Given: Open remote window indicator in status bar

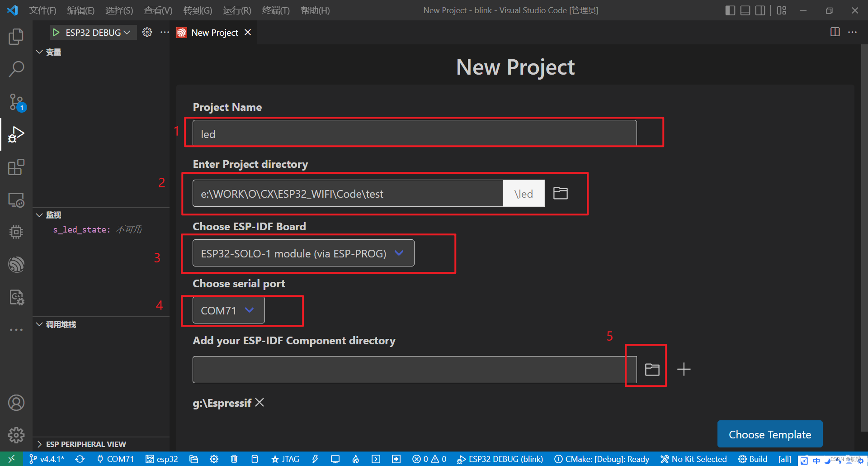Looking at the screenshot, I should click(11, 459).
